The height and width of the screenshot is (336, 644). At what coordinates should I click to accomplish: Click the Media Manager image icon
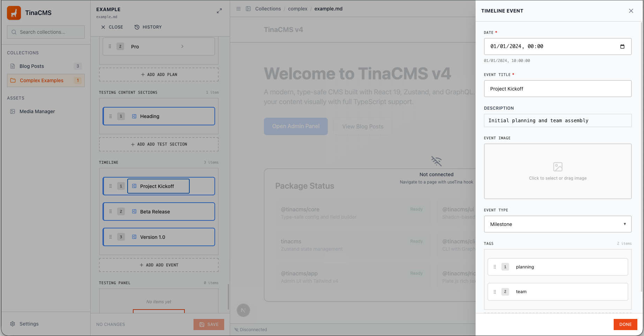click(13, 111)
